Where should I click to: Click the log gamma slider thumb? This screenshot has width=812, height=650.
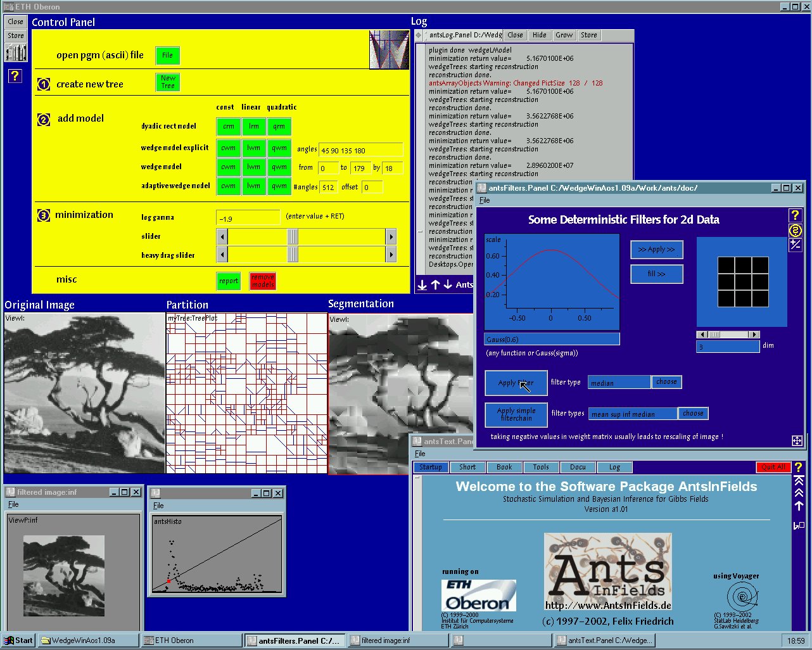[x=292, y=236]
